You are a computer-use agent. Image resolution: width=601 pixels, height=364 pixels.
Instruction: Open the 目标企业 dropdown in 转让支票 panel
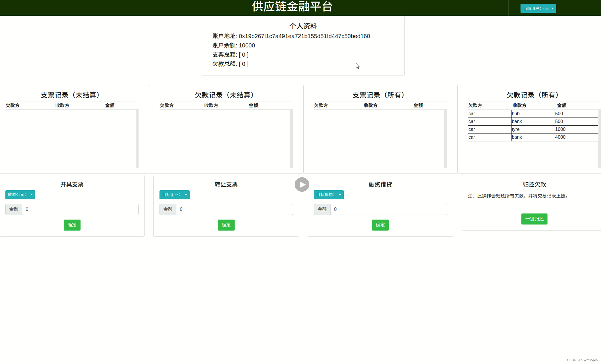click(174, 194)
